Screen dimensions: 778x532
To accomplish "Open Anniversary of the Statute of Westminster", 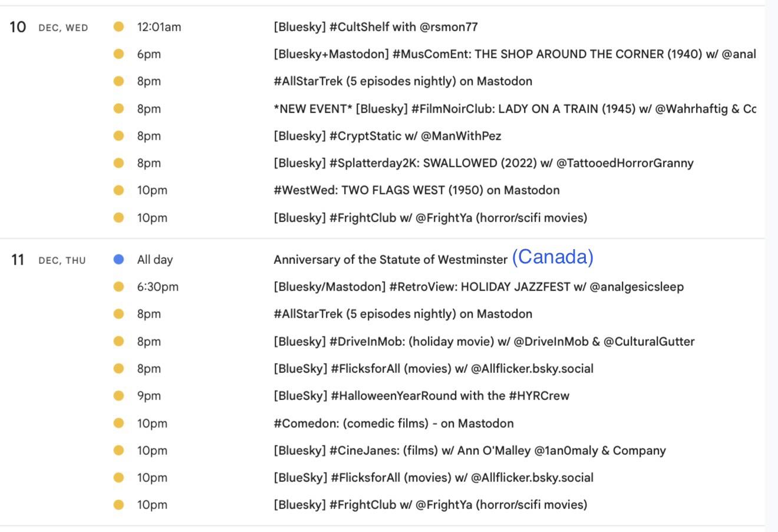I will 390,260.
